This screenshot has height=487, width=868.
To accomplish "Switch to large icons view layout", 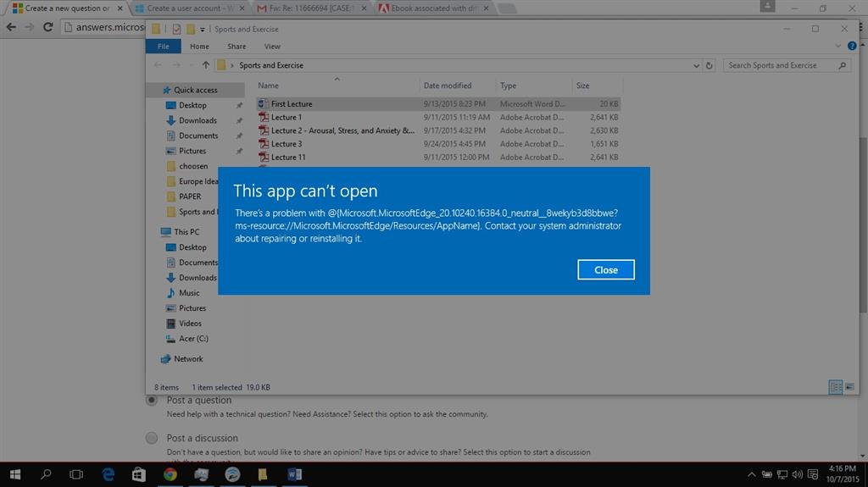I will click(x=849, y=387).
